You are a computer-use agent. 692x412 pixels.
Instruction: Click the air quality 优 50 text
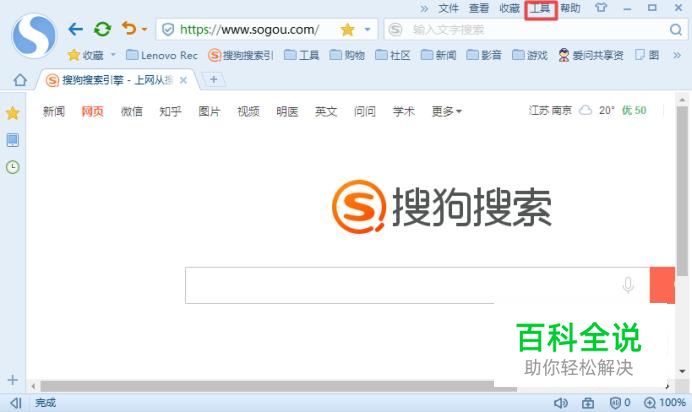634,110
